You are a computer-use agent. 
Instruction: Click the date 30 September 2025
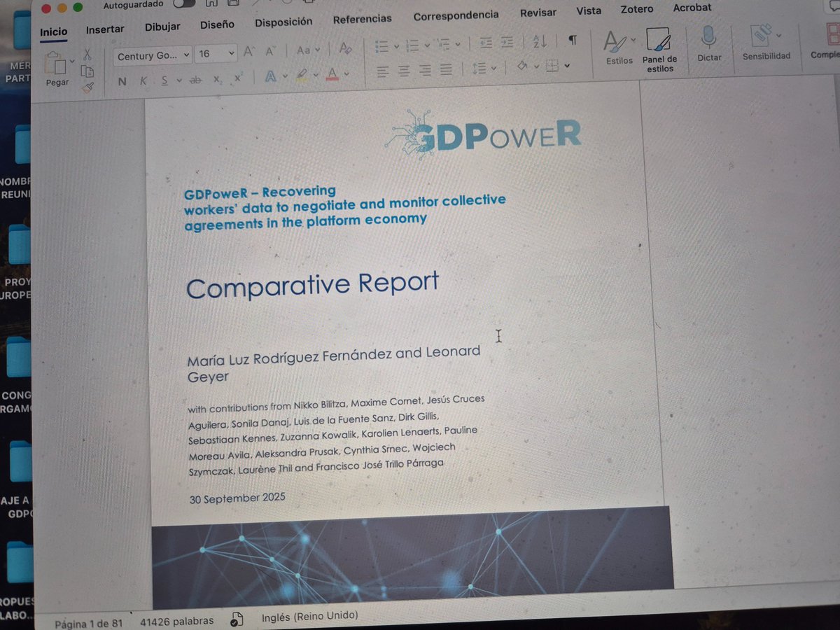coord(237,499)
